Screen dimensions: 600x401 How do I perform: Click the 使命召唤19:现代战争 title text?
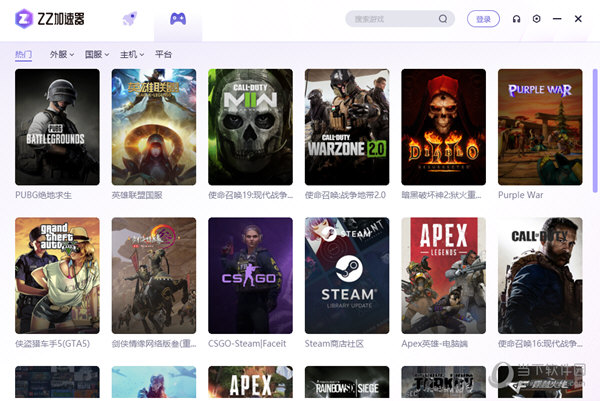pyautogui.click(x=251, y=195)
